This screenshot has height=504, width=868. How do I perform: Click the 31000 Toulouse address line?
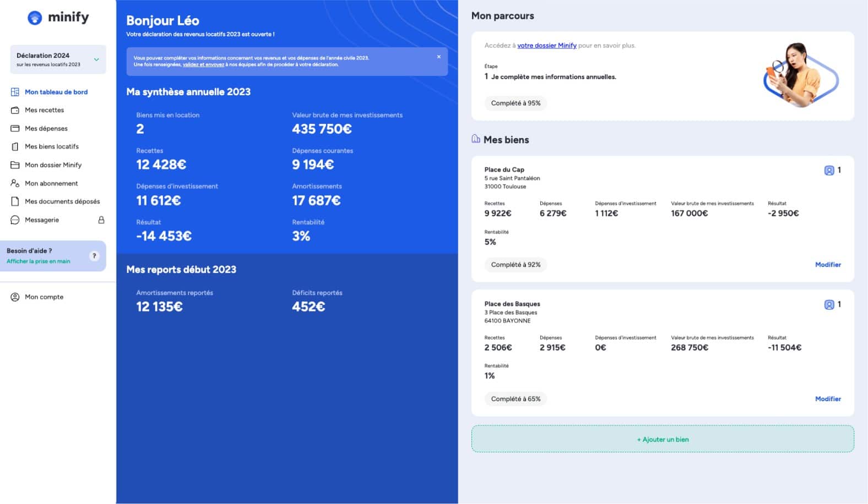click(x=505, y=187)
